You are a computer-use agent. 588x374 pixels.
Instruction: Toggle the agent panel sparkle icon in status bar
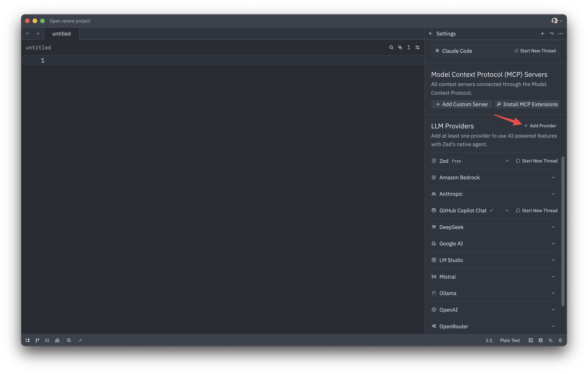[550, 340]
